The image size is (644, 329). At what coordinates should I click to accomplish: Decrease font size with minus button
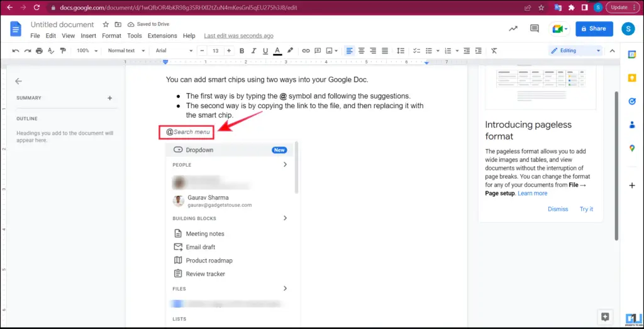click(x=203, y=51)
